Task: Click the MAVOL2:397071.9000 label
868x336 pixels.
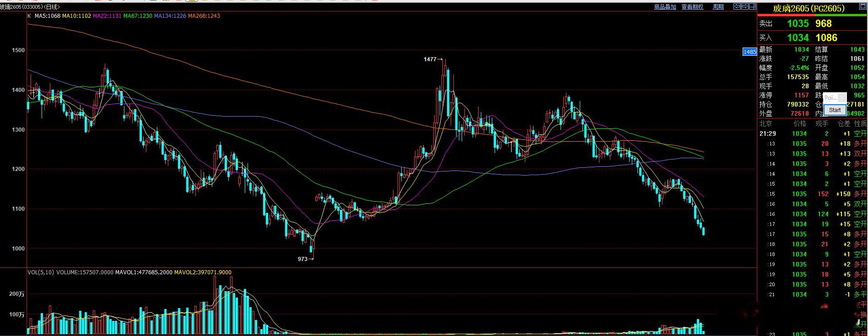Action: [x=203, y=272]
